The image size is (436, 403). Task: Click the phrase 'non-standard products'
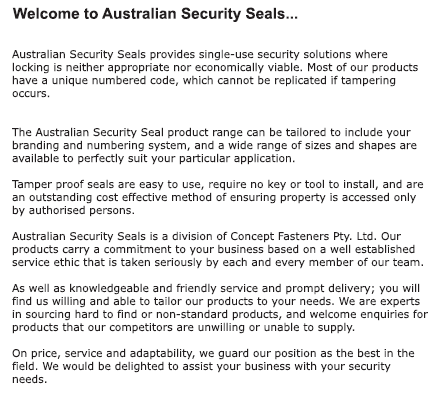point(217,314)
